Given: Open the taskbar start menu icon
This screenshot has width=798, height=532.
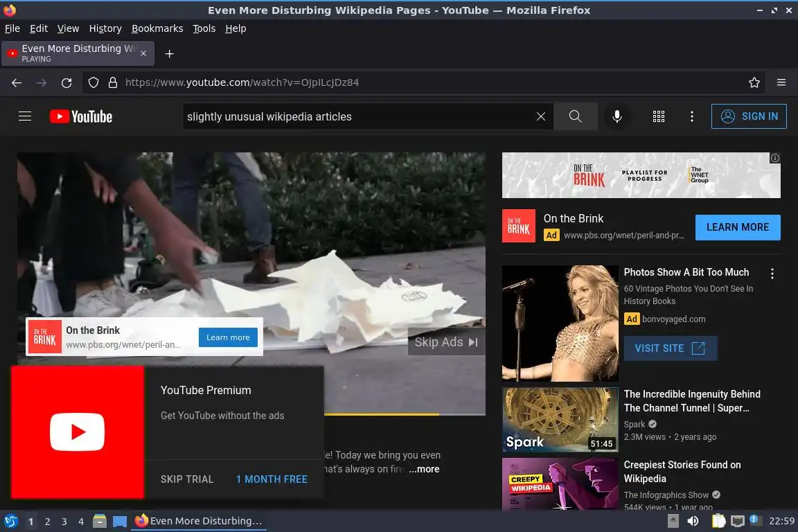Looking at the screenshot, I should click(11, 522).
